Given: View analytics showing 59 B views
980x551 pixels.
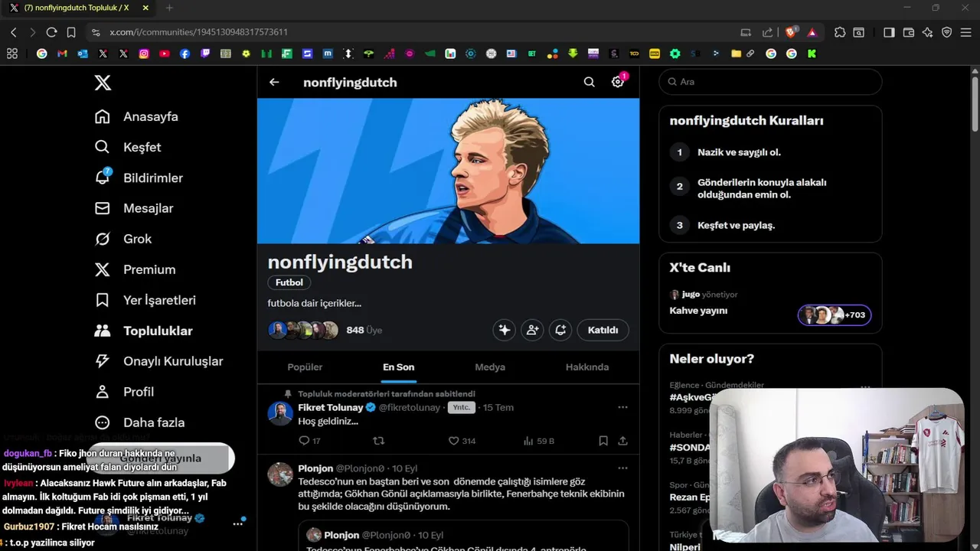Looking at the screenshot, I should point(538,441).
